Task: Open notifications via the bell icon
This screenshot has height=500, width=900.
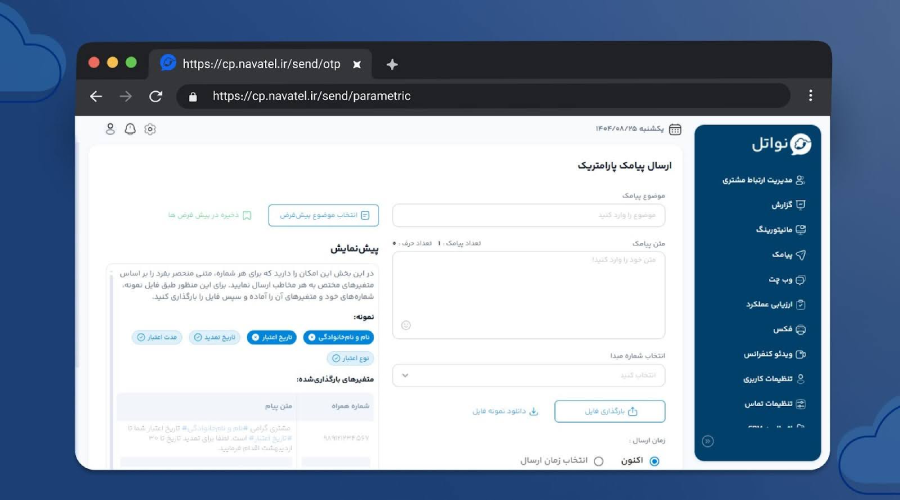Action: [x=130, y=129]
